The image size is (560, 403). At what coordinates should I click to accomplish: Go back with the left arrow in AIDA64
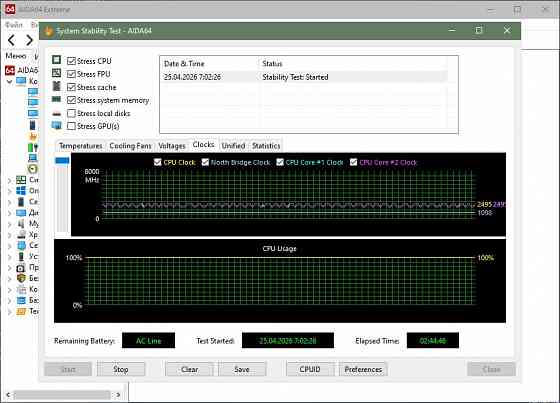coord(11,40)
